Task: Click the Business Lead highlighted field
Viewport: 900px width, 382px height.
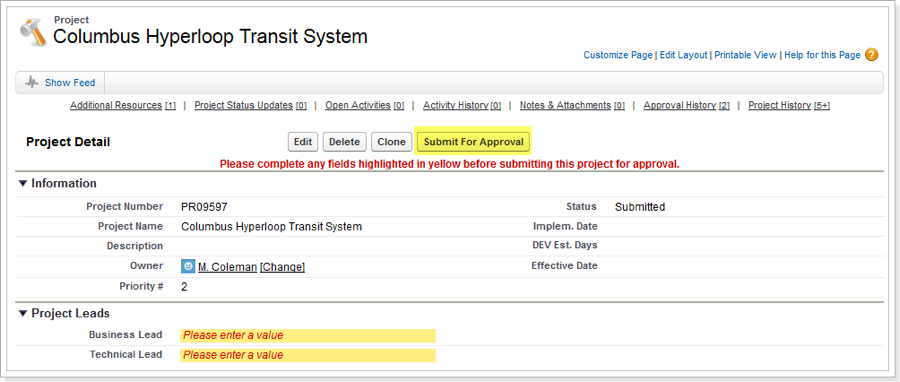Action: (308, 336)
